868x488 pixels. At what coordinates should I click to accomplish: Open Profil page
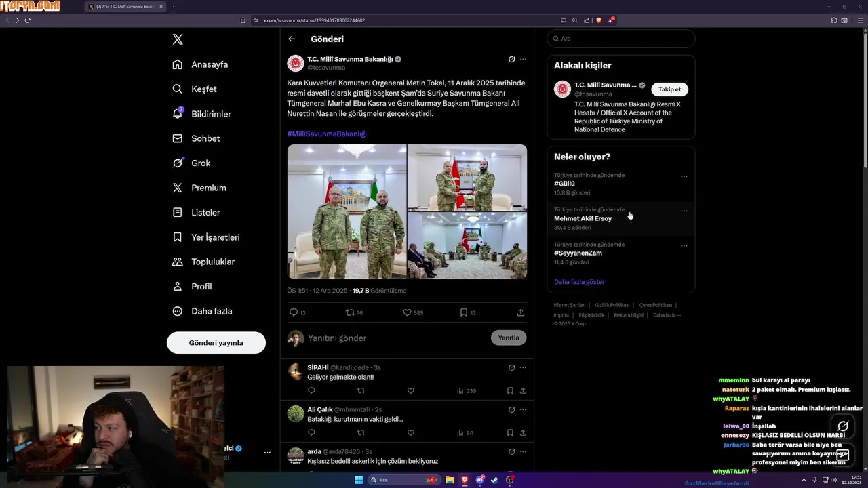192,286
